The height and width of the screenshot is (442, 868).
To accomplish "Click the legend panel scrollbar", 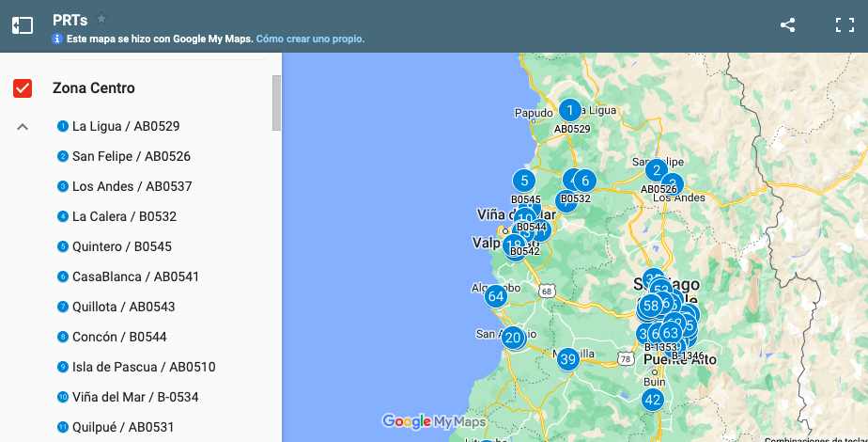I will 277,103.
